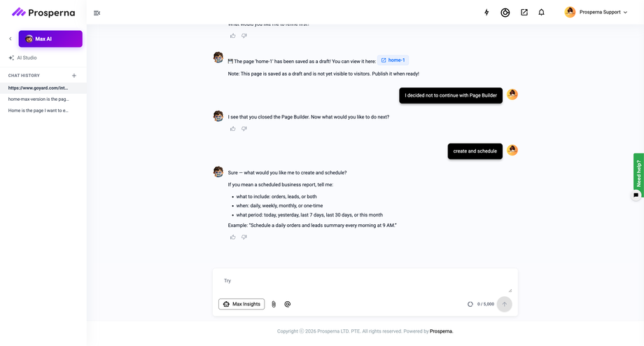Viewport: 644px width, 346px height.
Task: Open the home-1 draft page link
Action: pos(393,60)
